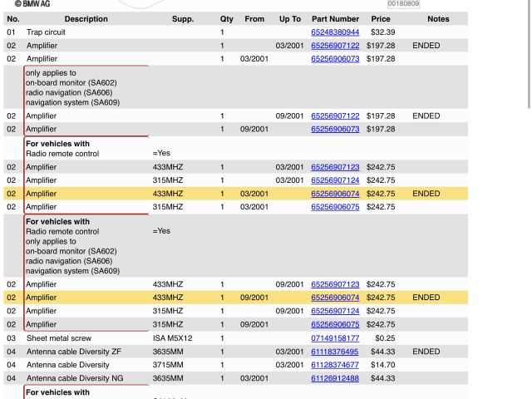
Task: Click the Description column header
Action: click(86, 19)
